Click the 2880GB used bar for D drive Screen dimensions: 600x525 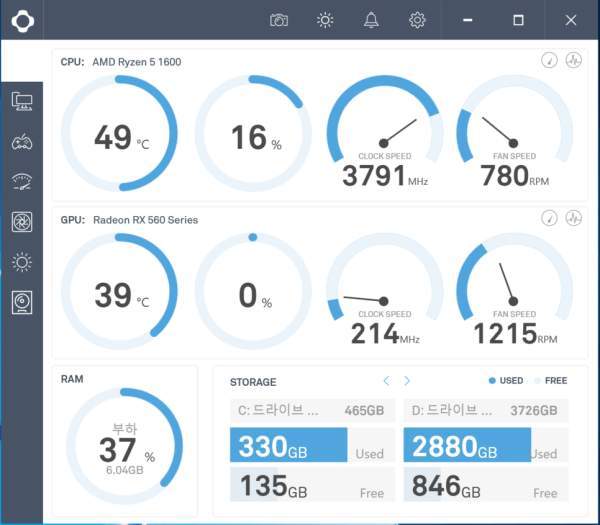click(x=467, y=445)
